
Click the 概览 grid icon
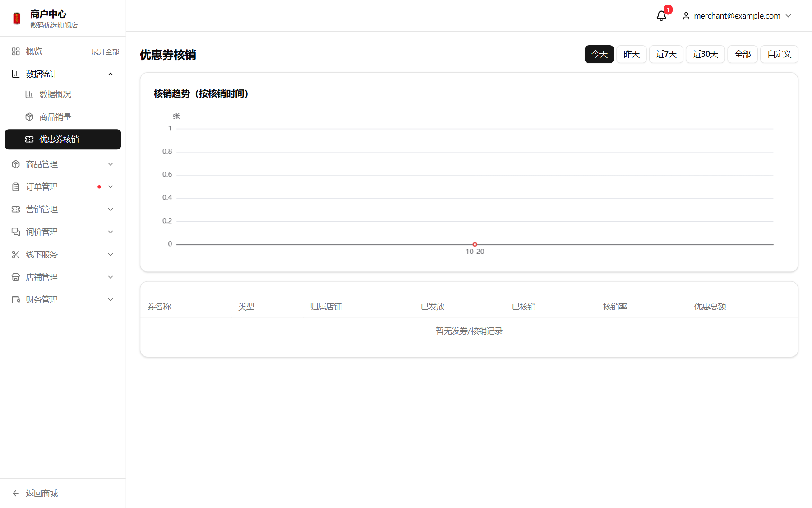pyautogui.click(x=16, y=51)
